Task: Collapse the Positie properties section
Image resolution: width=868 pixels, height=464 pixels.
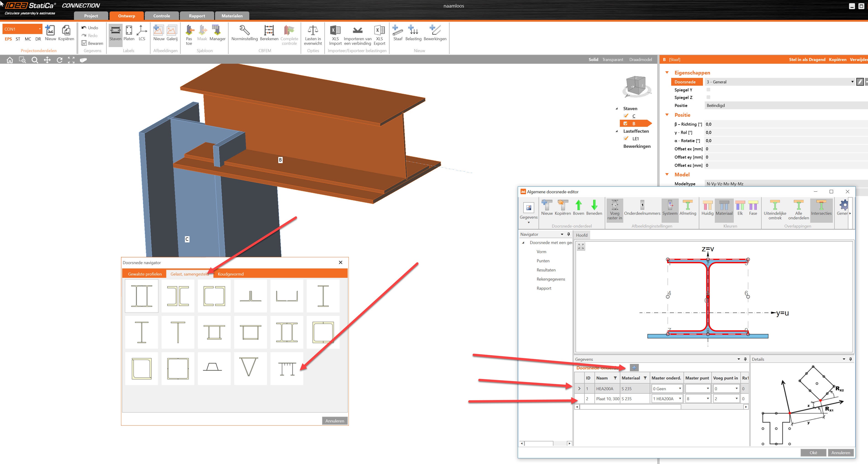Action: click(667, 115)
